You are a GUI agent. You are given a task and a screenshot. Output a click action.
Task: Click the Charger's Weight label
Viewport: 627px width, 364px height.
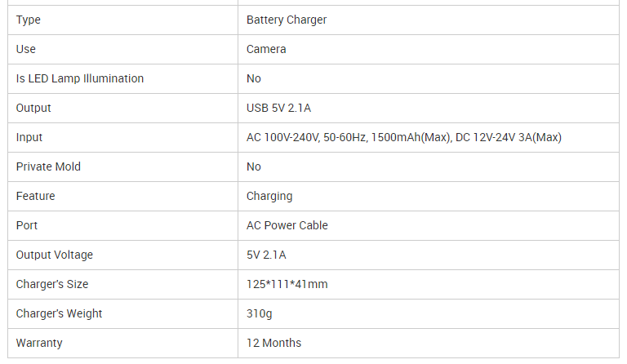coord(59,313)
